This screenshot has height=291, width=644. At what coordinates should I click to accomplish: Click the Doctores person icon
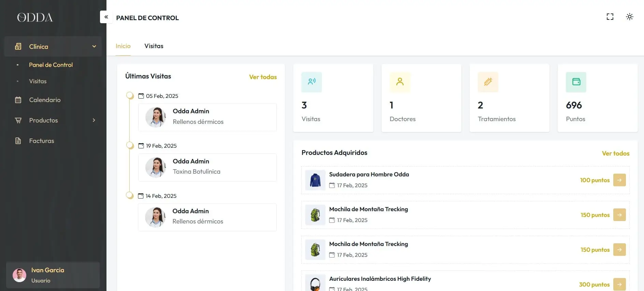tap(400, 82)
